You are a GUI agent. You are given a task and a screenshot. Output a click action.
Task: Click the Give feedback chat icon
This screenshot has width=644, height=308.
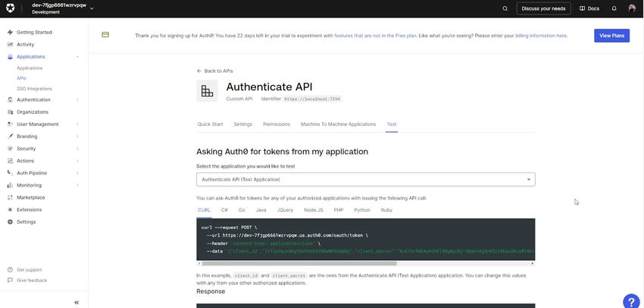(x=11, y=281)
